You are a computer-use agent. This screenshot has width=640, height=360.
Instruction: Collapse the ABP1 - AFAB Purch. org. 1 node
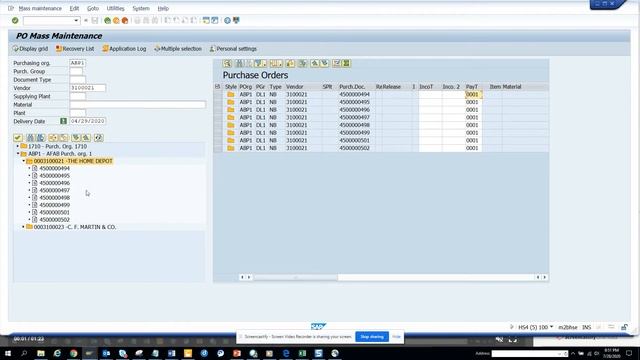[x=18, y=153]
